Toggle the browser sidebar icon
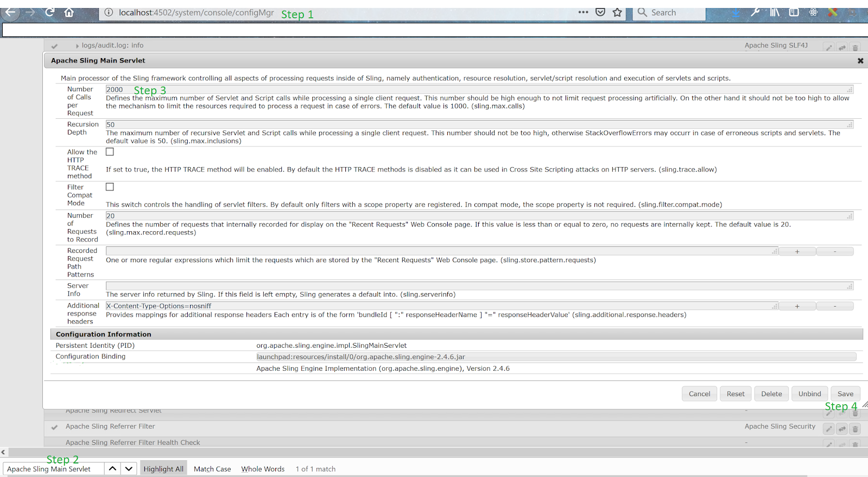 (794, 12)
